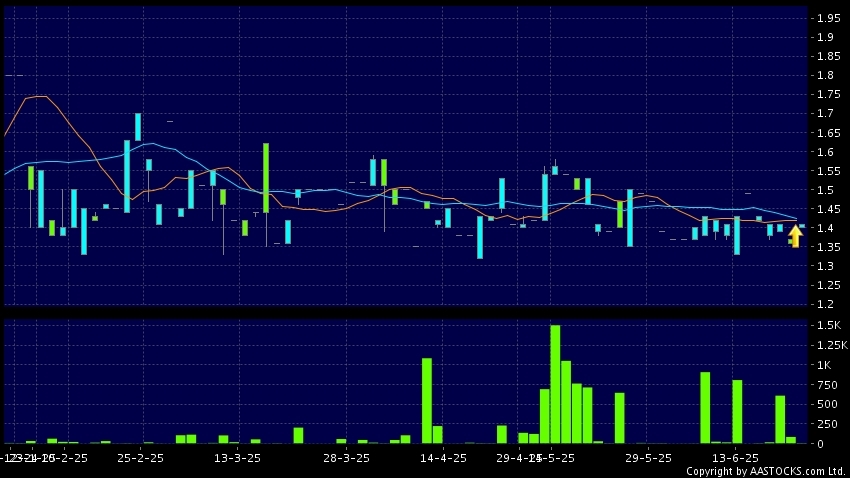Click the 1.45 price axis label
Image resolution: width=850 pixels, height=478 pixels.
828,209
